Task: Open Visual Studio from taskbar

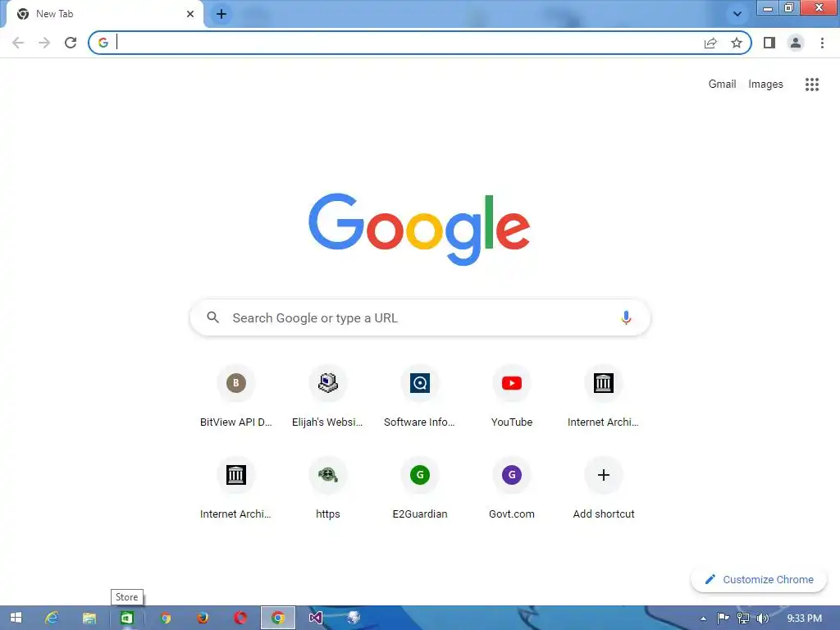Action: (316, 618)
